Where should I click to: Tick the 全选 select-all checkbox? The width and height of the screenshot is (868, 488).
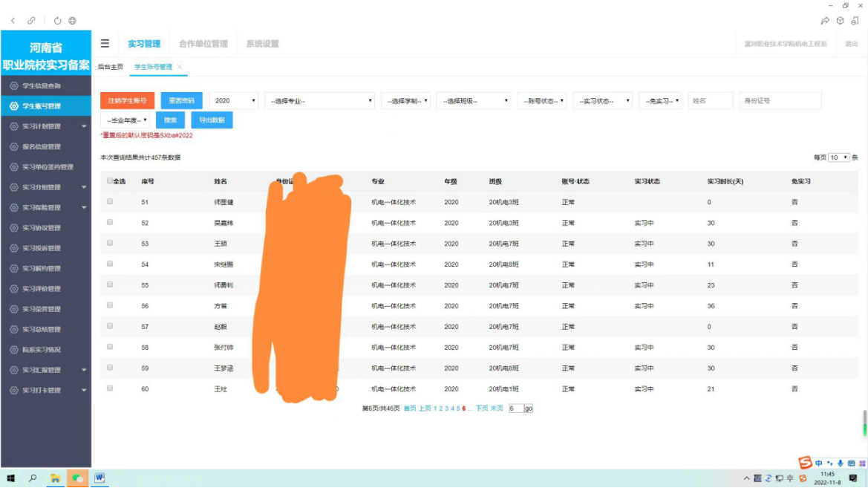(110, 180)
